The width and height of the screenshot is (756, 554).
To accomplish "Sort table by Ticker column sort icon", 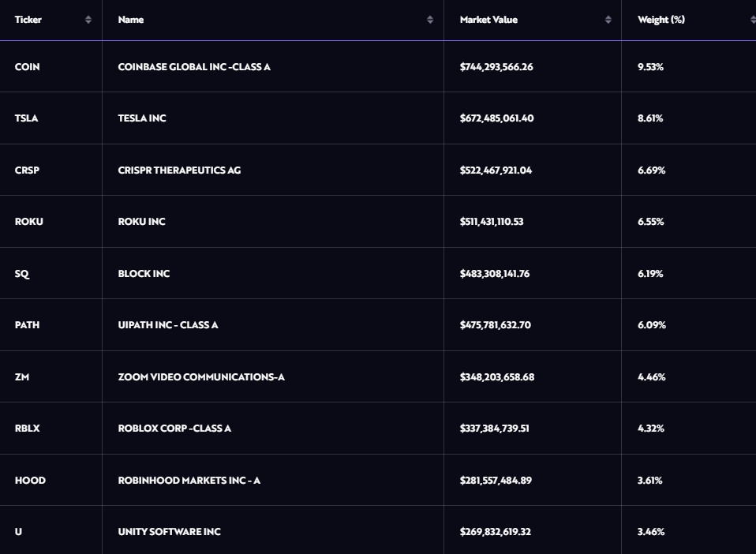I will (88, 20).
